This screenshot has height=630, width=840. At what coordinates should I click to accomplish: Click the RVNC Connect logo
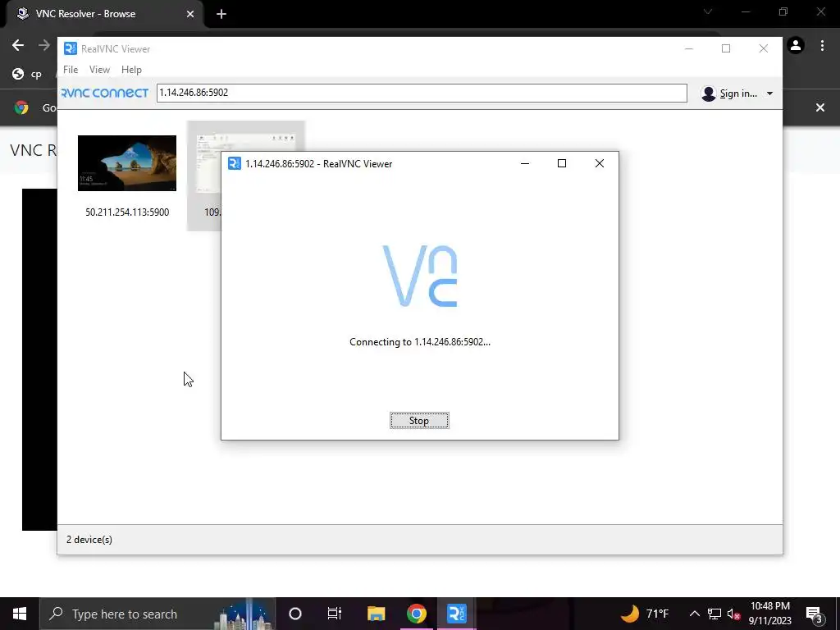pyautogui.click(x=105, y=94)
